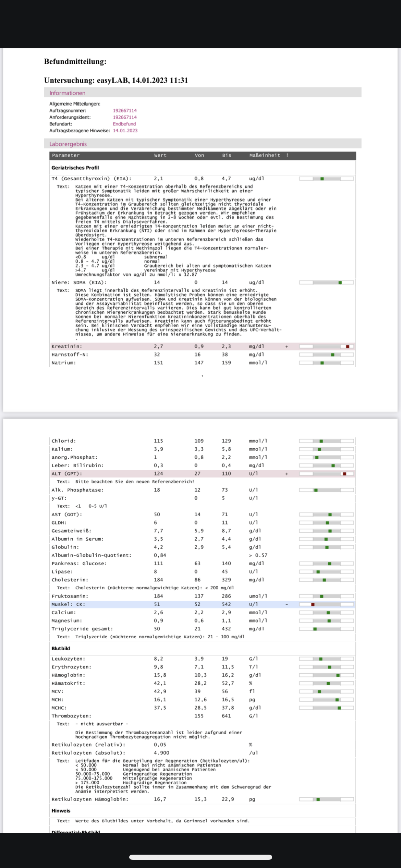Tap the SDMA range indicator bar

coord(326,282)
